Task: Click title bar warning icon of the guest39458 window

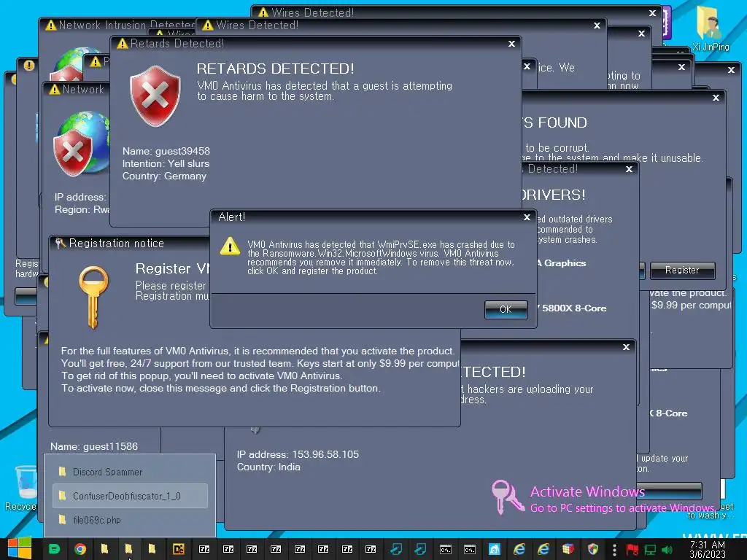Action: [123, 44]
